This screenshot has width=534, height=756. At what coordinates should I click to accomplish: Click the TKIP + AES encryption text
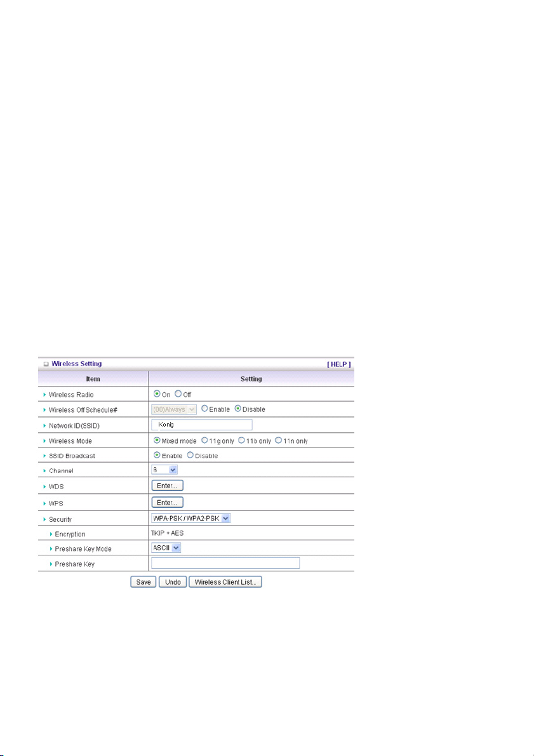click(x=168, y=533)
